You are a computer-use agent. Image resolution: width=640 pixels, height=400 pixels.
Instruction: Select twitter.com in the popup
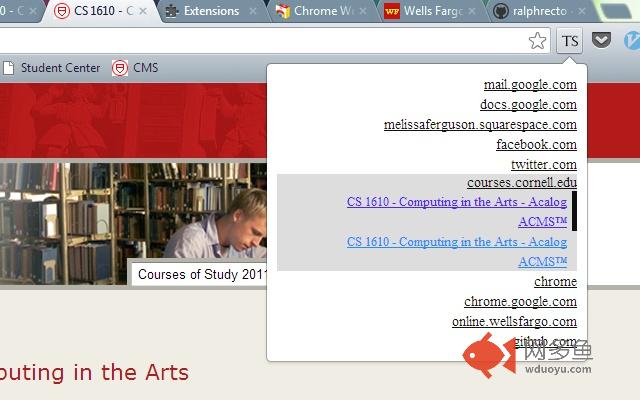(x=544, y=164)
